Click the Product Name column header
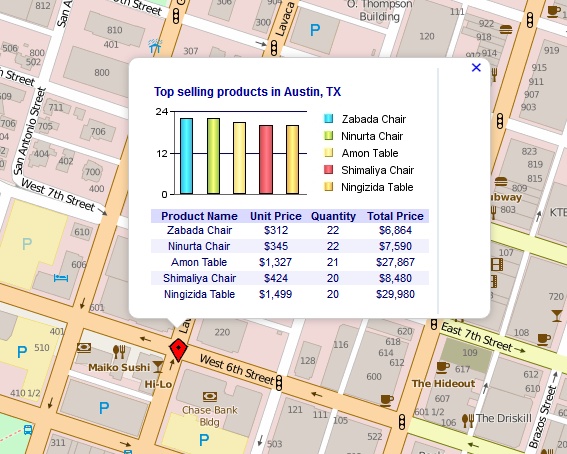 pos(199,216)
